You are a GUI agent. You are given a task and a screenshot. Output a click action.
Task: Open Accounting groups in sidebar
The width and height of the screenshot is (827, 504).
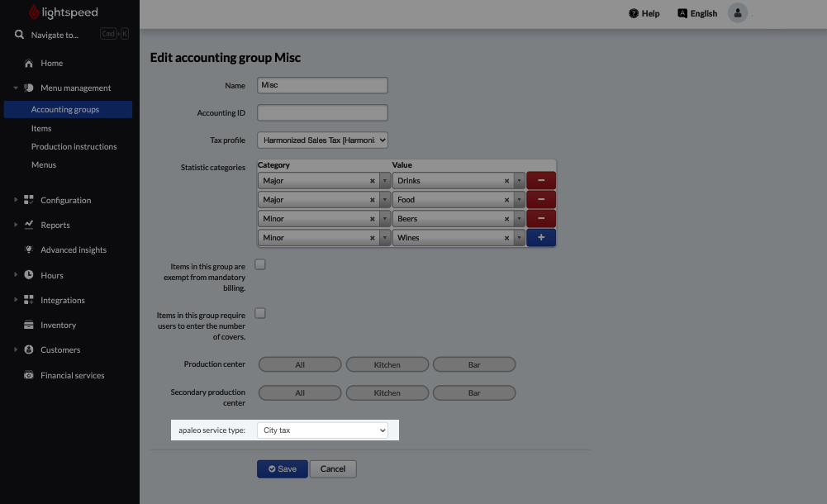click(x=68, y=109)
